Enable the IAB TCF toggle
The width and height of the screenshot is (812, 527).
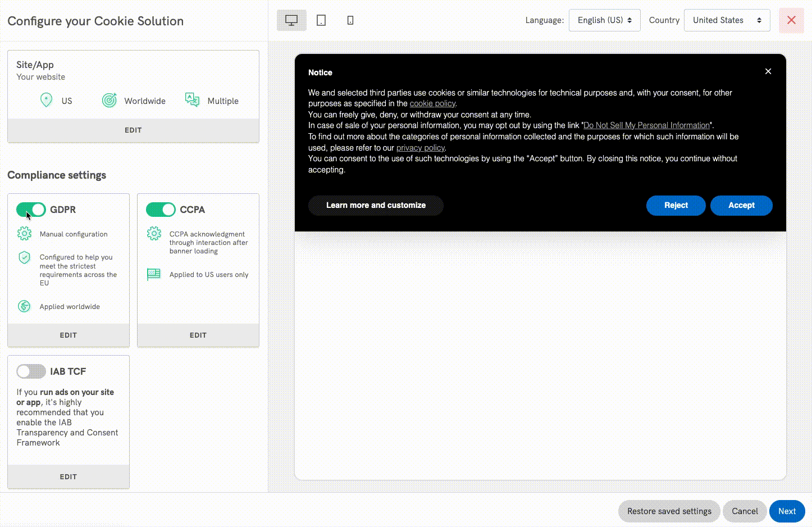pyautogui.click(x=31, y=371)
